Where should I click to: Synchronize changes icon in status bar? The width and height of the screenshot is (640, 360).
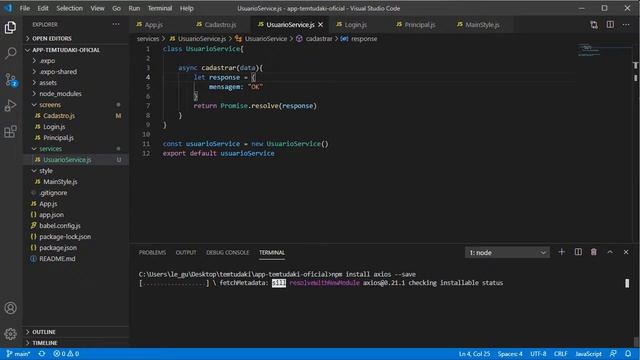tap(42, 354)
